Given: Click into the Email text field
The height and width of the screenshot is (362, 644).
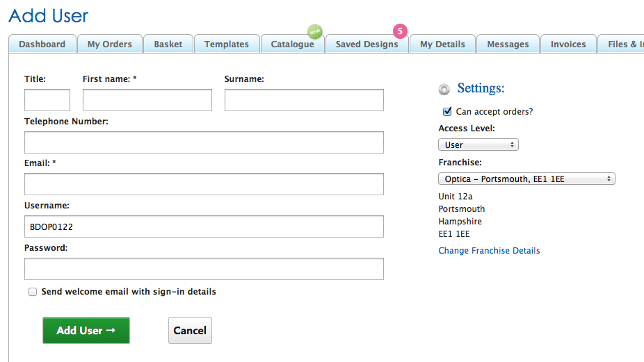Looking at the screenshot, I should (x=204, y=184).
